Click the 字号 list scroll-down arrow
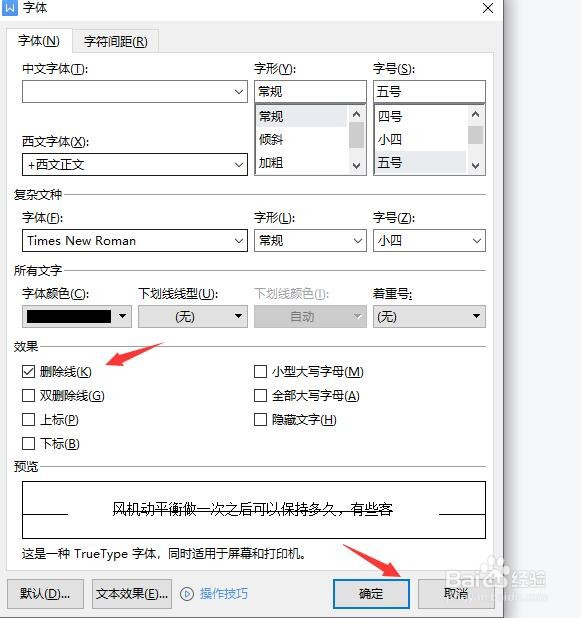 tap(475, 166)
